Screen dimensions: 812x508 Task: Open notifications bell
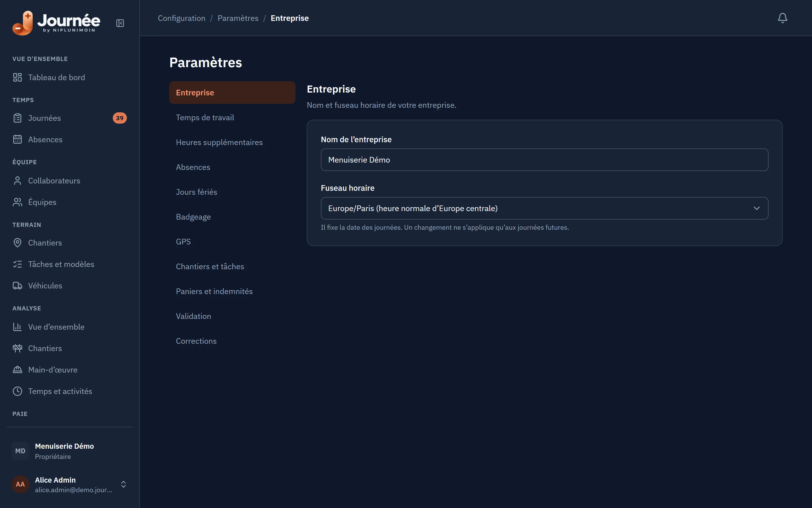tap(782, 18)
